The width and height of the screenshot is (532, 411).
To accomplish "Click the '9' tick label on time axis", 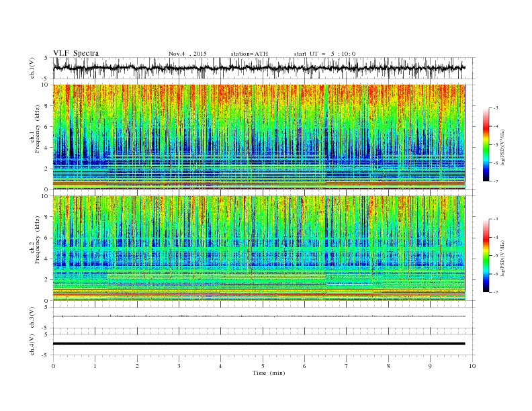I will pos(430,366).
